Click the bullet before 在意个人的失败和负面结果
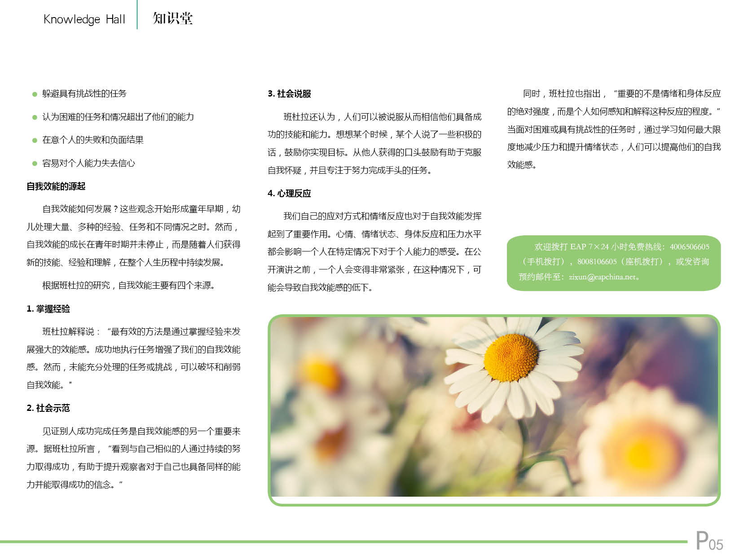This screenshot has width=748, height=560. tap(35, 141)
